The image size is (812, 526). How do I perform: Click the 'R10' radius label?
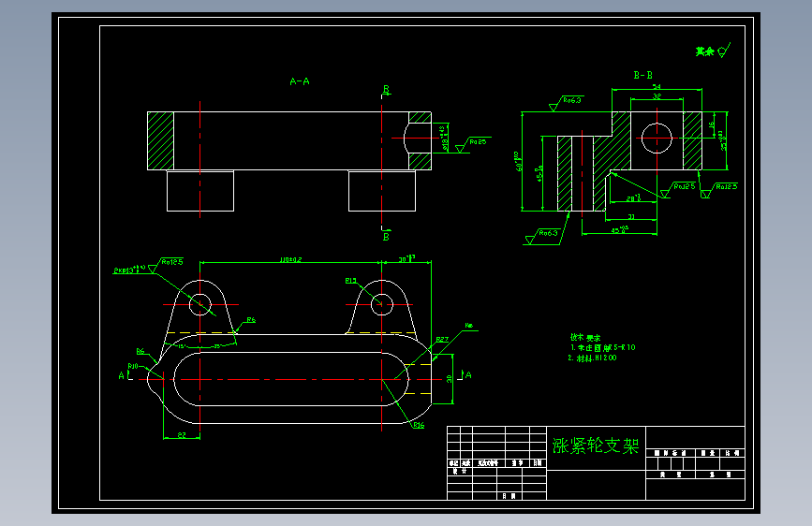pyautogui.click(x=133, y=366)
